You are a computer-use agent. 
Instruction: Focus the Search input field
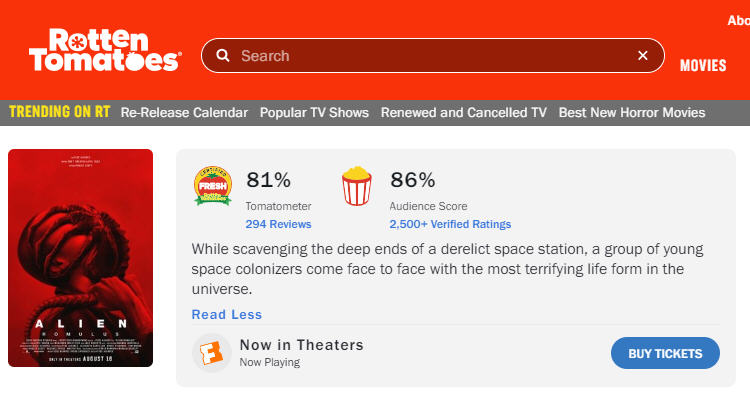[432, 56]
